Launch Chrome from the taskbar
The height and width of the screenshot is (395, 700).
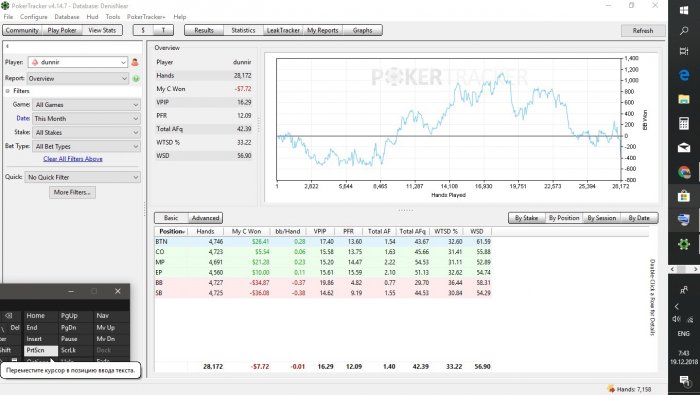click(x=684, y=172)
